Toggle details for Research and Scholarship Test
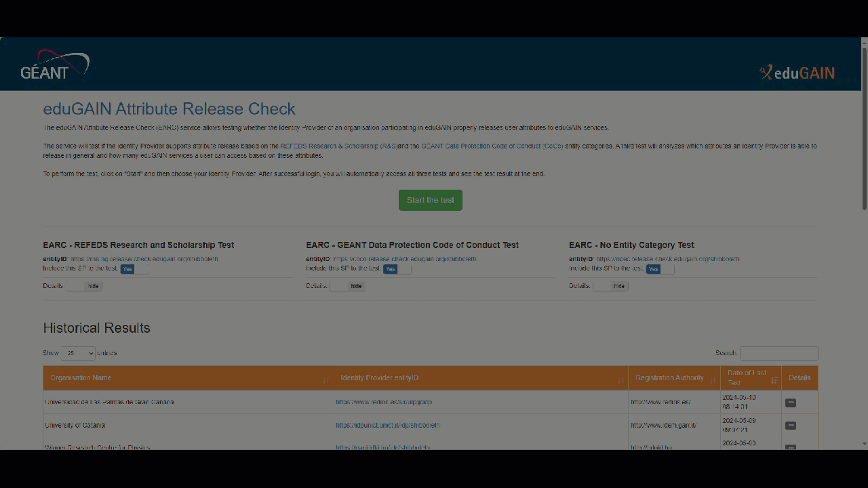The image size is (868, 488). [84, 286]
